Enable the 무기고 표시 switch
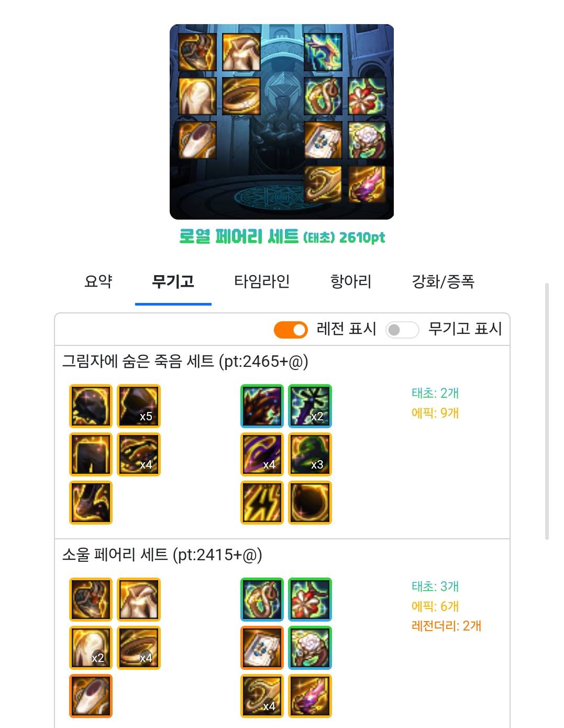 click(x=402, y=329)
